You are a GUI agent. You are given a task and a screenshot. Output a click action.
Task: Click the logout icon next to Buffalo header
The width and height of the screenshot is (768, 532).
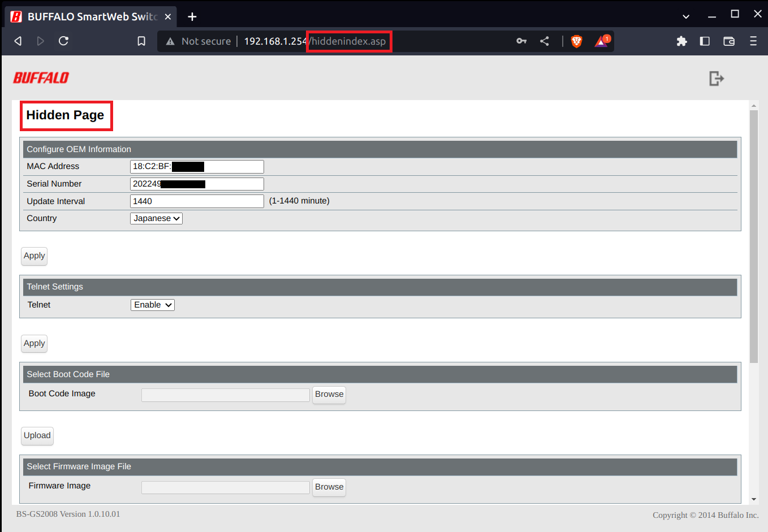point(716,79)
